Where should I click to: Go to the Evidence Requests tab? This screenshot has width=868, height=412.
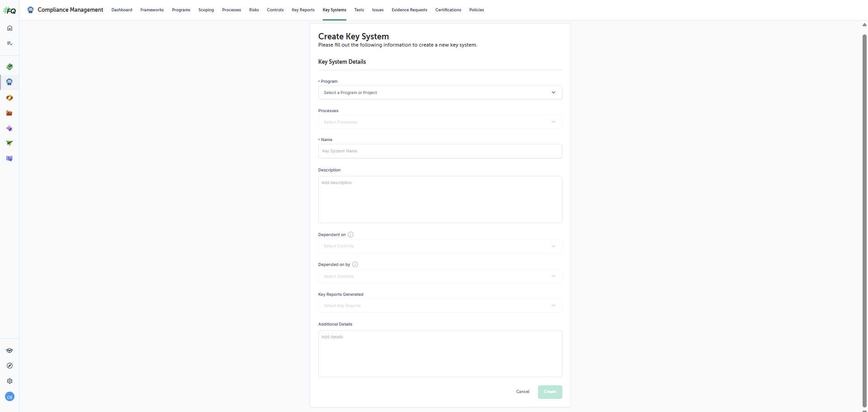409,10
